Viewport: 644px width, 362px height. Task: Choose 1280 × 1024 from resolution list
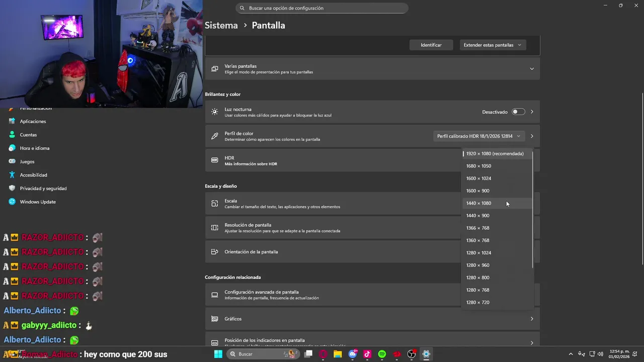497,253
